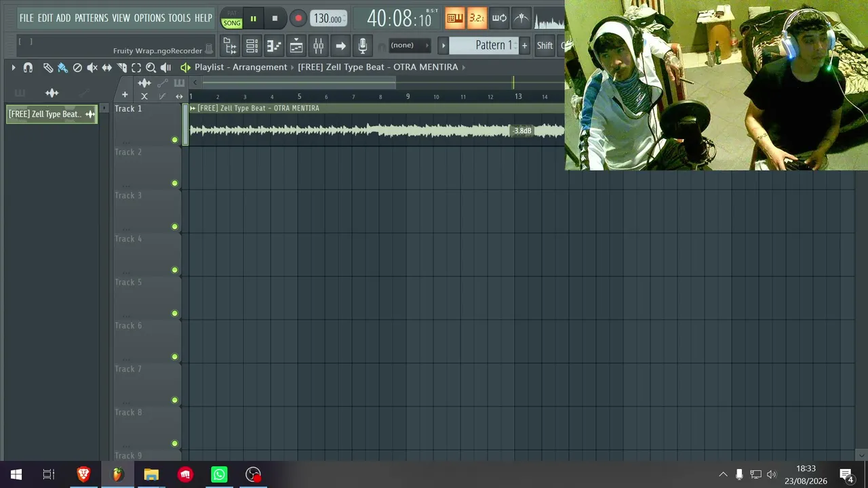This screenshot has height=488, width=868.
Task: Open WhatsApp from the taskbar
Action: click(219, 474)
